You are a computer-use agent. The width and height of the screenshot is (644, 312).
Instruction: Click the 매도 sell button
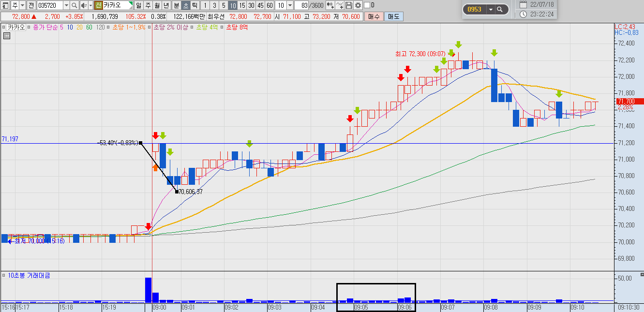[394, 16]
